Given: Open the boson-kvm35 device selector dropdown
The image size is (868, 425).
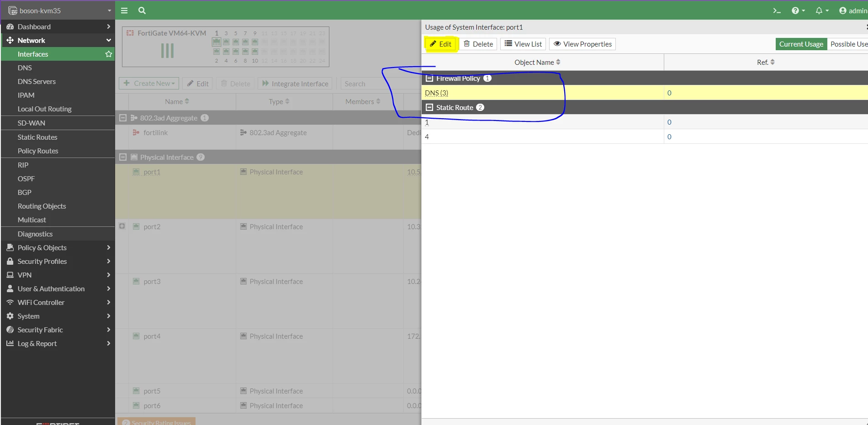Looking at the screenshot, I should click(58, 10).
